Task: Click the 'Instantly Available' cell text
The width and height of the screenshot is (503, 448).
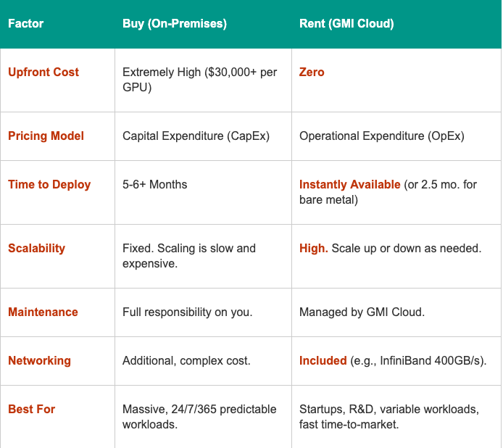Action: click(x=349, y=185)
